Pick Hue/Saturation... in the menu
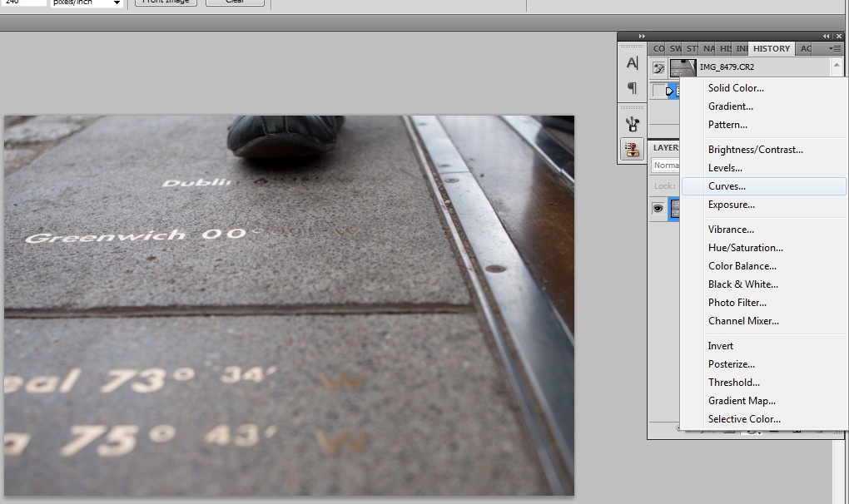Screen dimensions: 849x504 [x=745, y=248]
